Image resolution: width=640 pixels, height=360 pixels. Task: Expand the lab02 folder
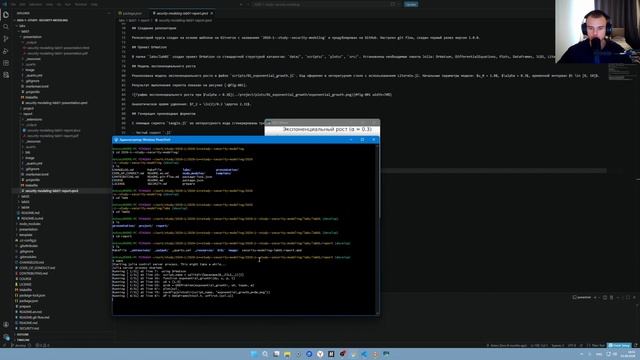click(25, 196)
